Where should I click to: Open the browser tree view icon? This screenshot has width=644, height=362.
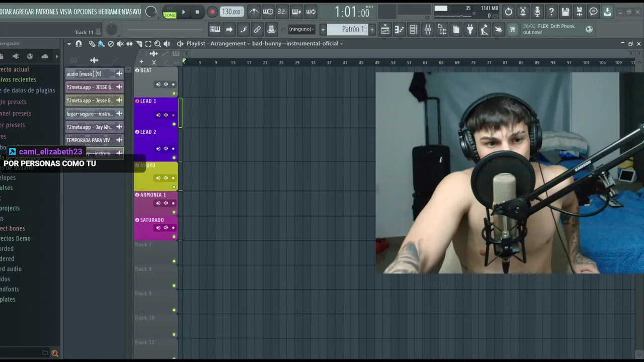tap(442, 30)
